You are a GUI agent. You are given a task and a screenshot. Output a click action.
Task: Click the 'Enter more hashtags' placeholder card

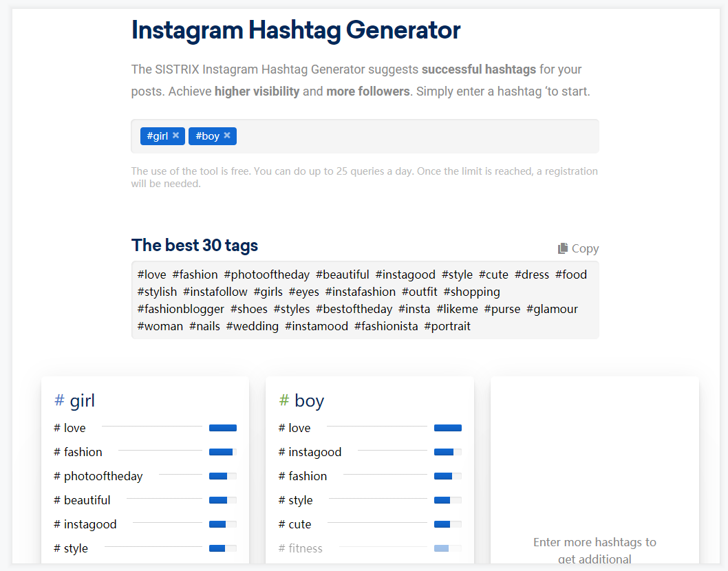point(595,469)
